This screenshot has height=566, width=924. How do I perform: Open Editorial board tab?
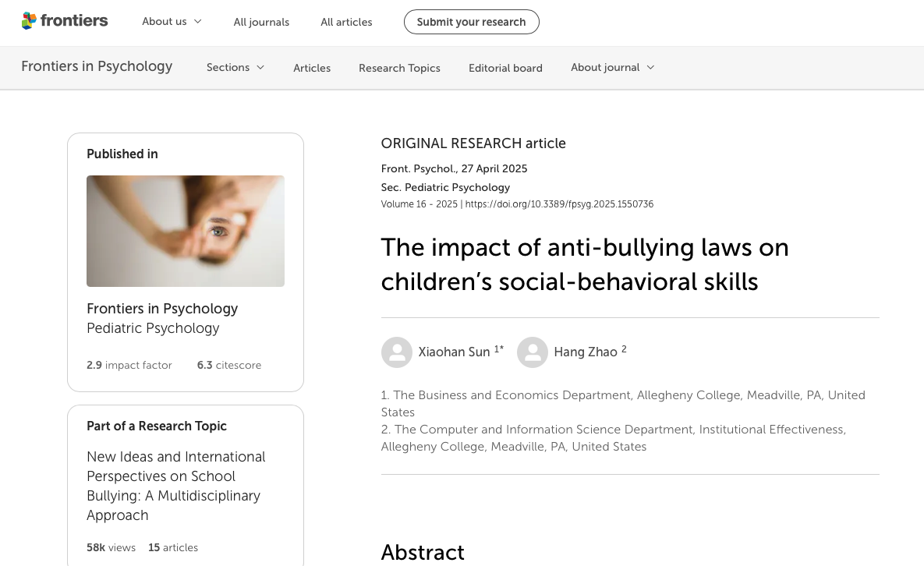point(505,68)
